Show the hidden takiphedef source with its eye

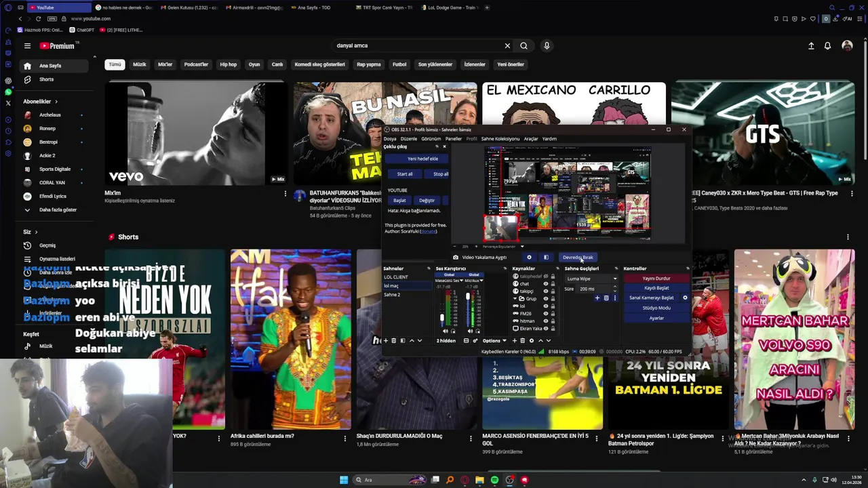point(546,276)
